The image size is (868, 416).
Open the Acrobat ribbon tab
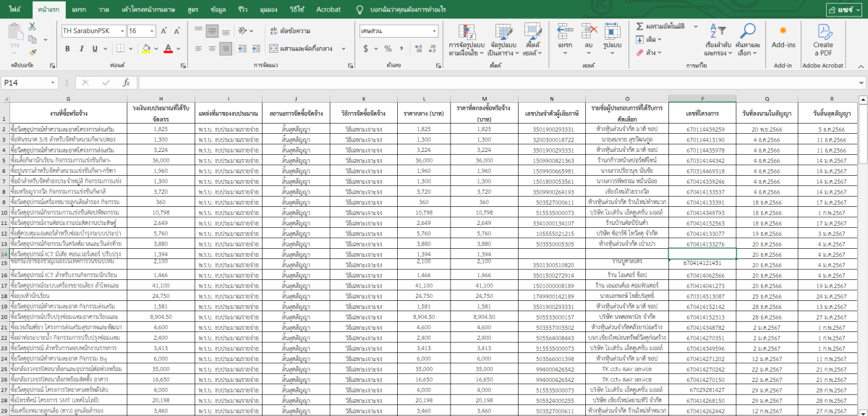point(328,9)
